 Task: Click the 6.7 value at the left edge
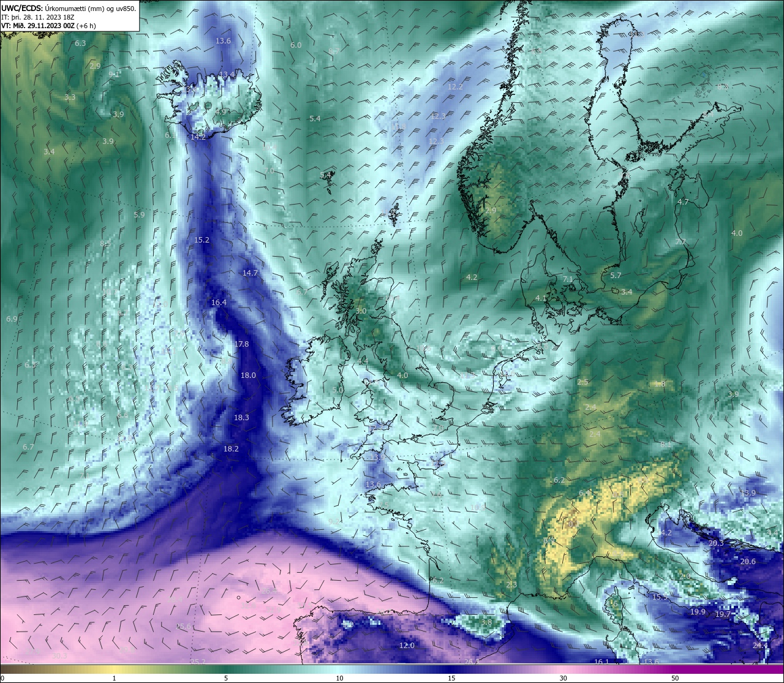click(x=28, y=447)
